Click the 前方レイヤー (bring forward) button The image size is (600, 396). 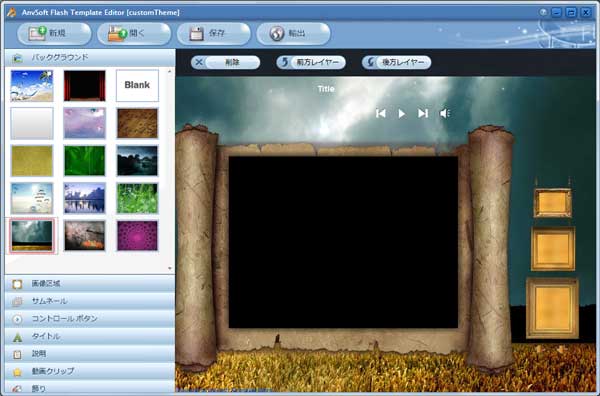[311, 62]
